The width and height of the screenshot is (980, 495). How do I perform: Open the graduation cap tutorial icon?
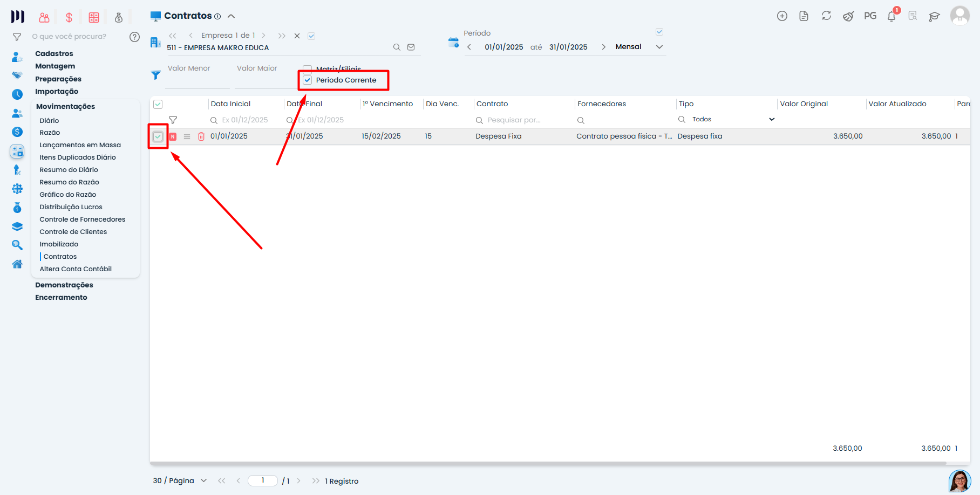934,16
